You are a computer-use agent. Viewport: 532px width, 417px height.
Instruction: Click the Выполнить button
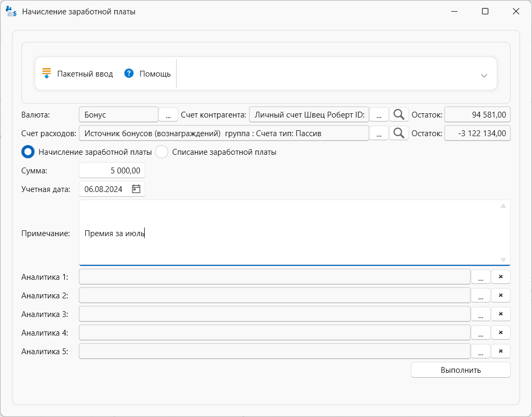coord(461,370)
